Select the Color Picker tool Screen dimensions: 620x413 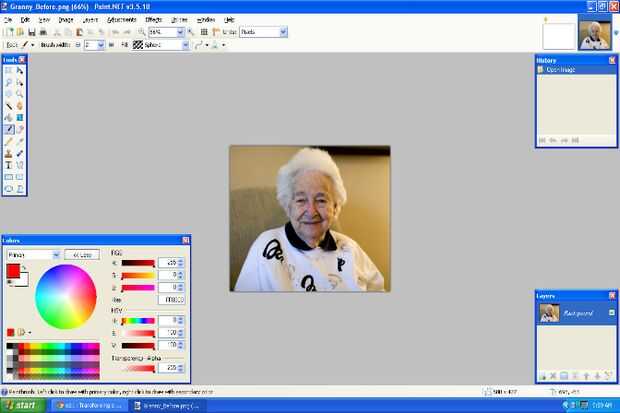point(19,142)
